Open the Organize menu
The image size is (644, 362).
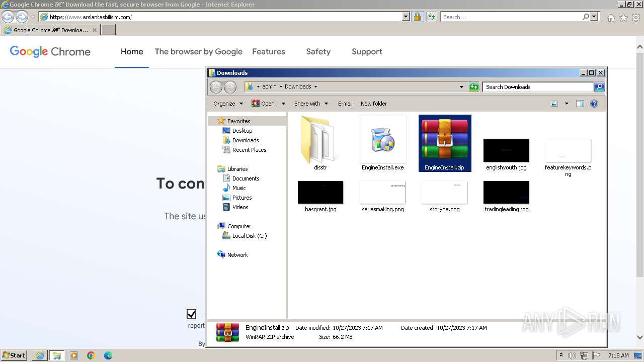pos(228,104)
